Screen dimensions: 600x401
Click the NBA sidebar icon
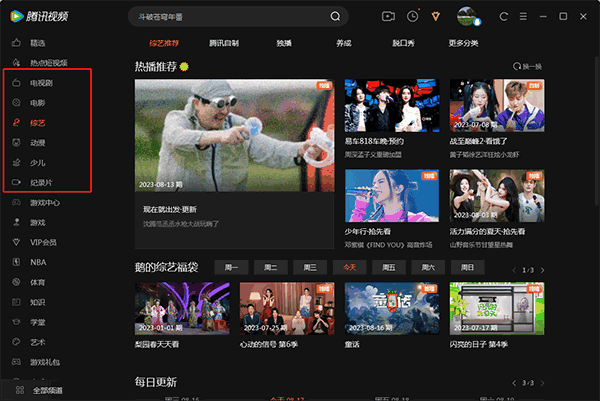(x=16, y=262)
